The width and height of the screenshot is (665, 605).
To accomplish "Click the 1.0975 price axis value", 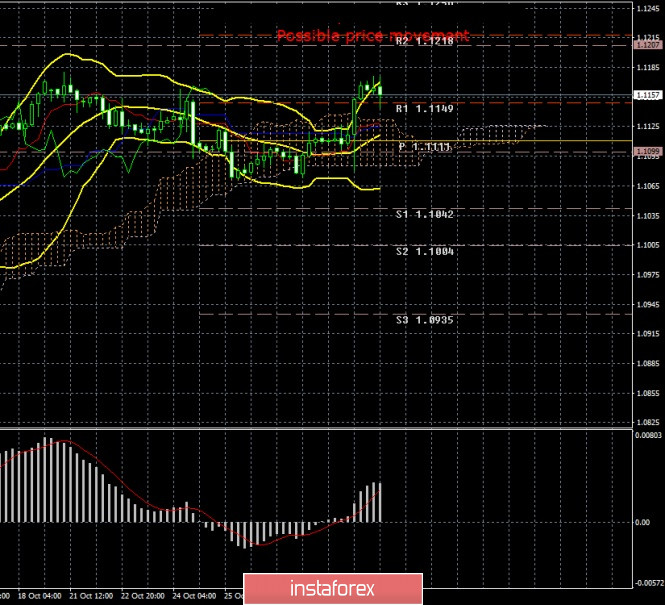I will (648, 275).
